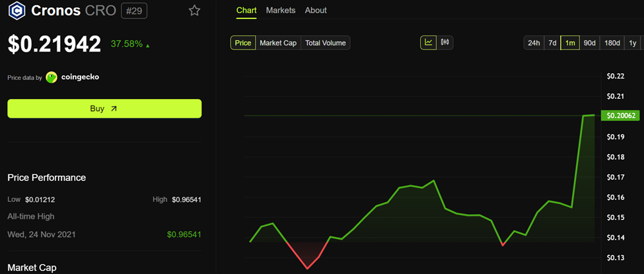This screenshot has width=644, height=274.
Task: Click the CRO ticker symbol
Action: click(x=100, y=11)
